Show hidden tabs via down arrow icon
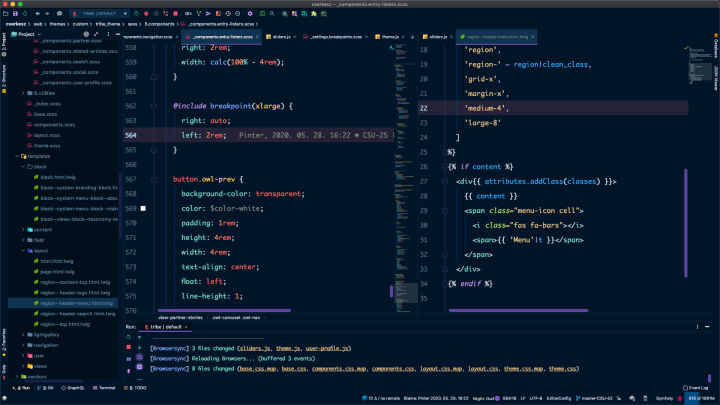720x405 pixels. [x=412, y=37]
